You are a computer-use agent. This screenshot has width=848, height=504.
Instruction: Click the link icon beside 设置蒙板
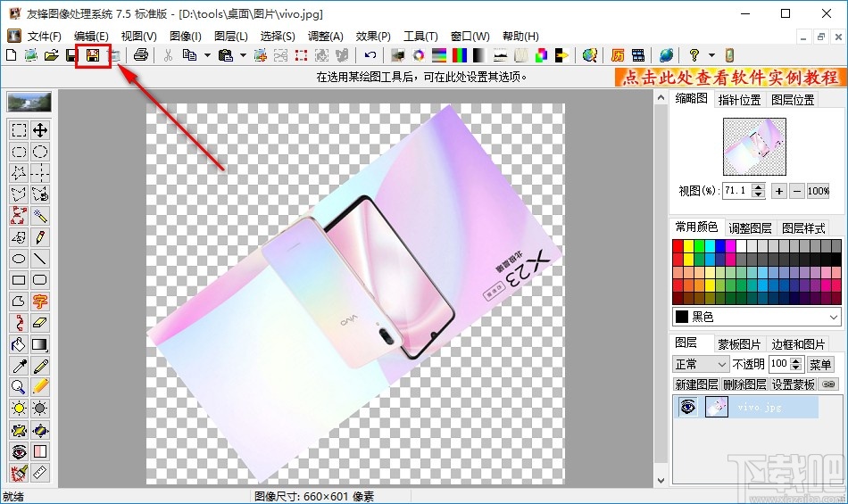828,384
